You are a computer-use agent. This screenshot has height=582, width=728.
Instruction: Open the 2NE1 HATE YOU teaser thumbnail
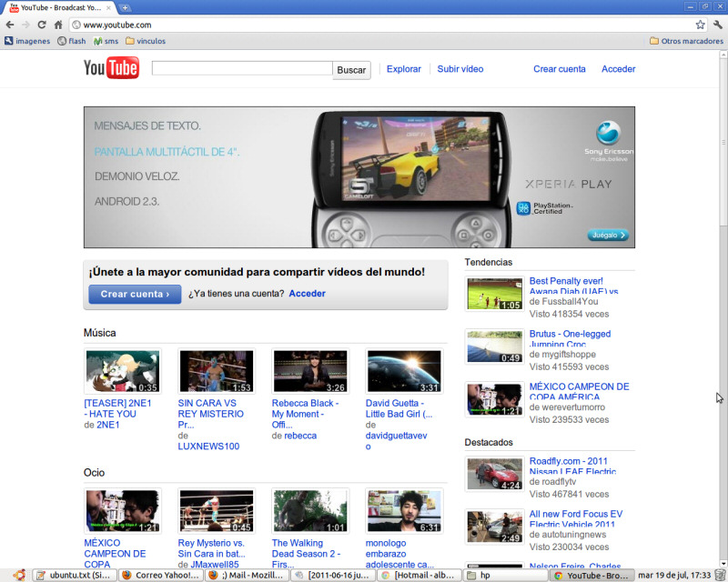pyautogui.click(x=123, y=371)
